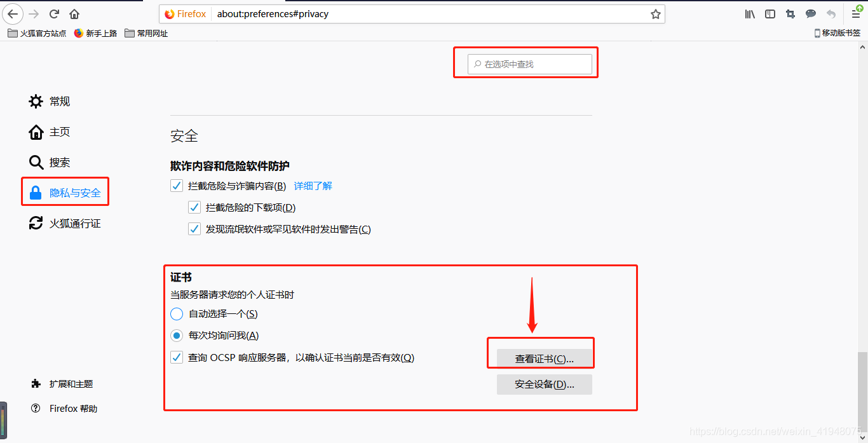Open the chat bubble toolbar icon
The height and width of the screenshot is (443, 868).
coord(811,14)
